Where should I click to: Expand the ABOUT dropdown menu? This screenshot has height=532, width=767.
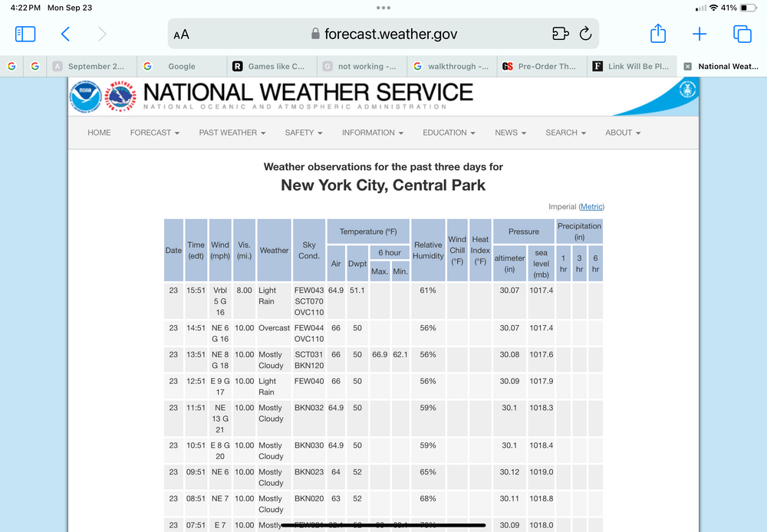click(623, 133)
